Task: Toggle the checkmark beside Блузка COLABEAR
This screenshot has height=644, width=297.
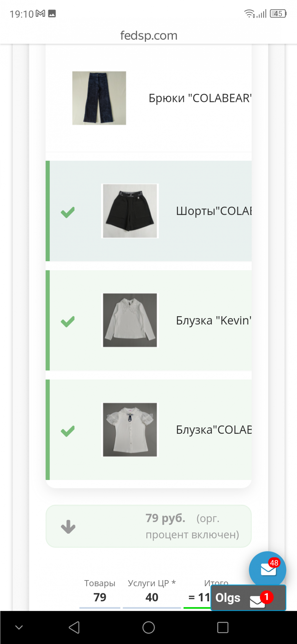Action: [68, 431]
